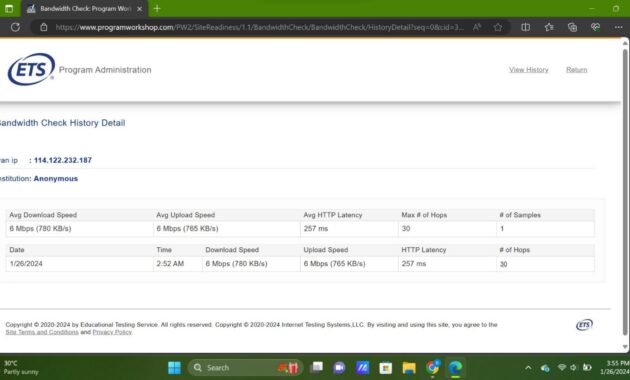Click the ETS logo in the page header

click(31, 69)
